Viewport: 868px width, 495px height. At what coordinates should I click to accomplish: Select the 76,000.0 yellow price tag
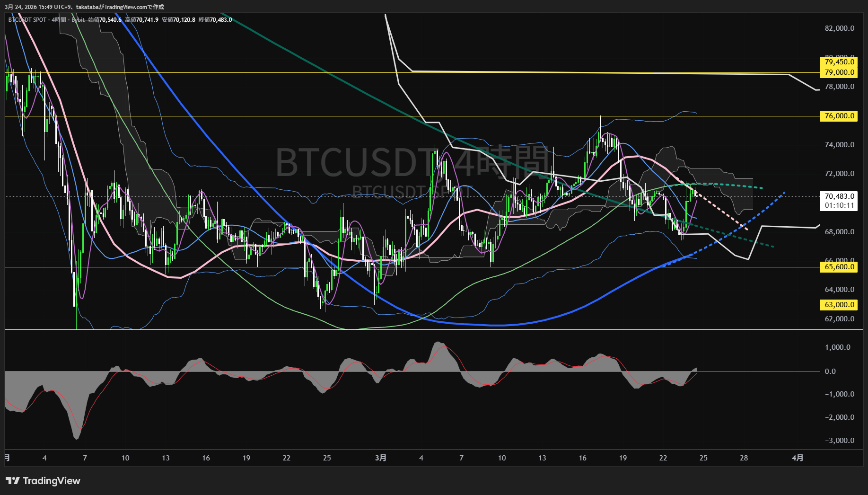[838, 116]
